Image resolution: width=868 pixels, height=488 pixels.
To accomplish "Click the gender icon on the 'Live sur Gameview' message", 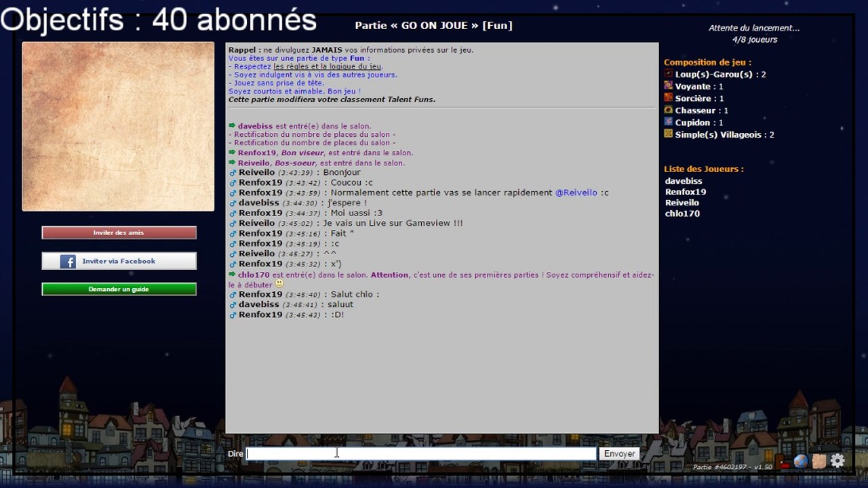I will (x=233, y=224).
